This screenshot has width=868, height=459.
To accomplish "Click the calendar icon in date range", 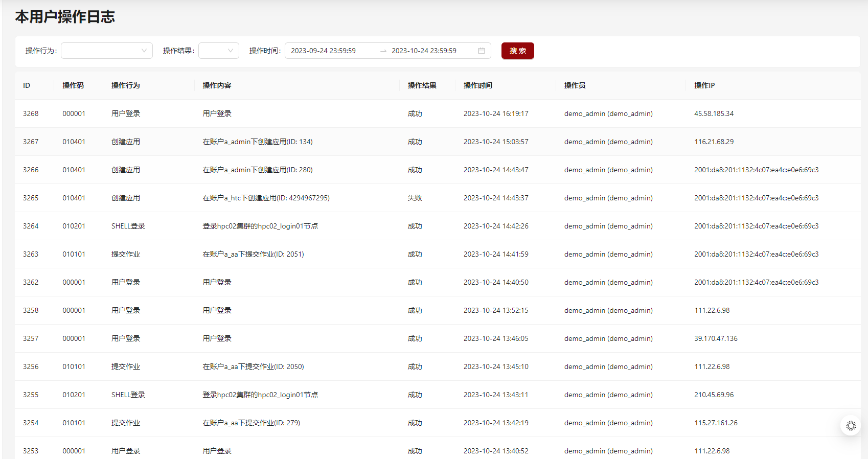I will click(x=481, y=51).
